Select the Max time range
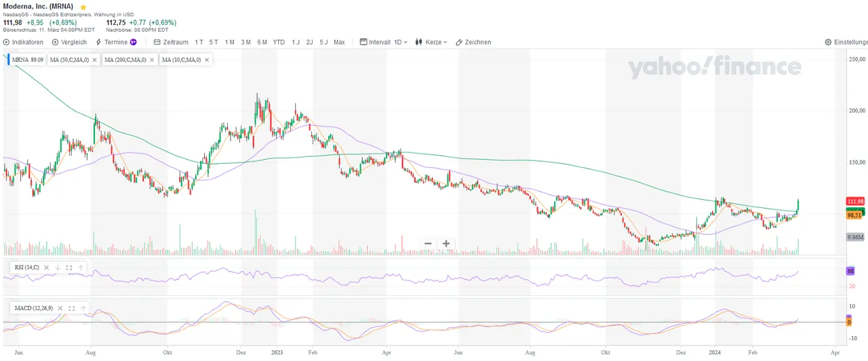The height and width of the screenshot is (361, 868). pyautogui.click(x=339, y=42)
